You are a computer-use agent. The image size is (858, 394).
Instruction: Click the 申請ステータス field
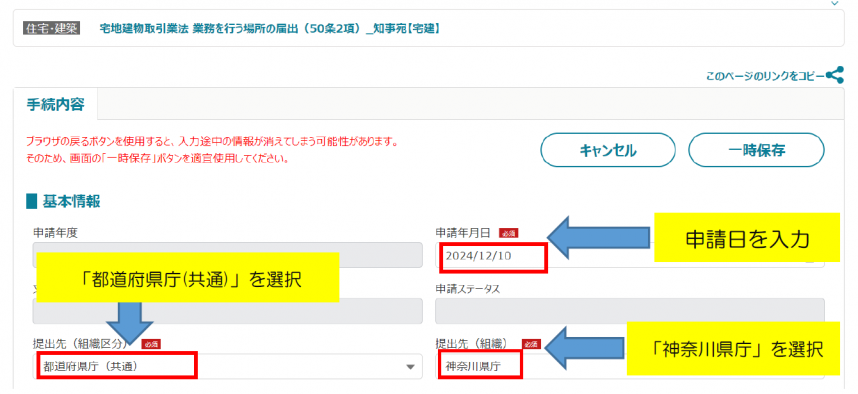[630, 311]
